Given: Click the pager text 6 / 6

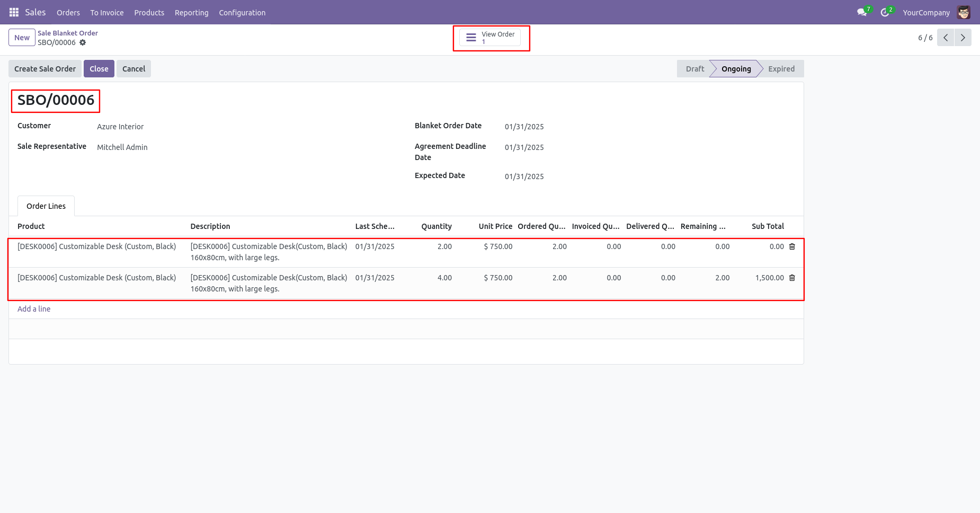Looking at the screenshot, I should point(925,38).
